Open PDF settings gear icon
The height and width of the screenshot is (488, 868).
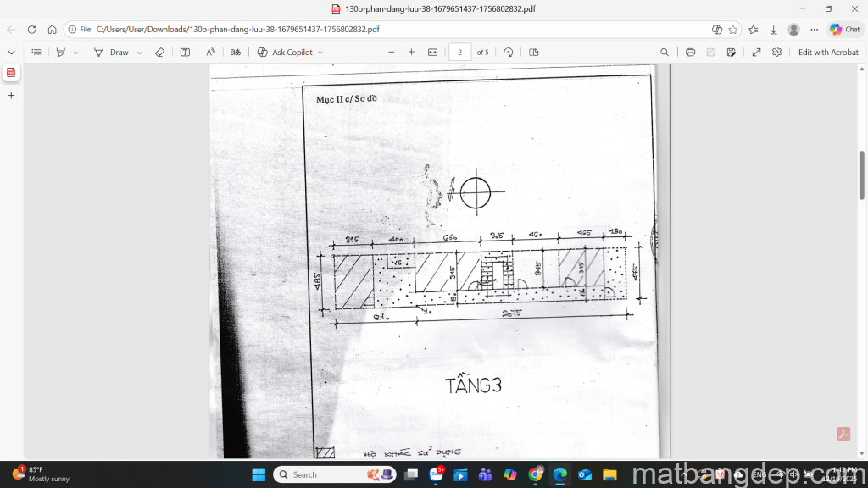pyautogui.click(x=776, y=53)
